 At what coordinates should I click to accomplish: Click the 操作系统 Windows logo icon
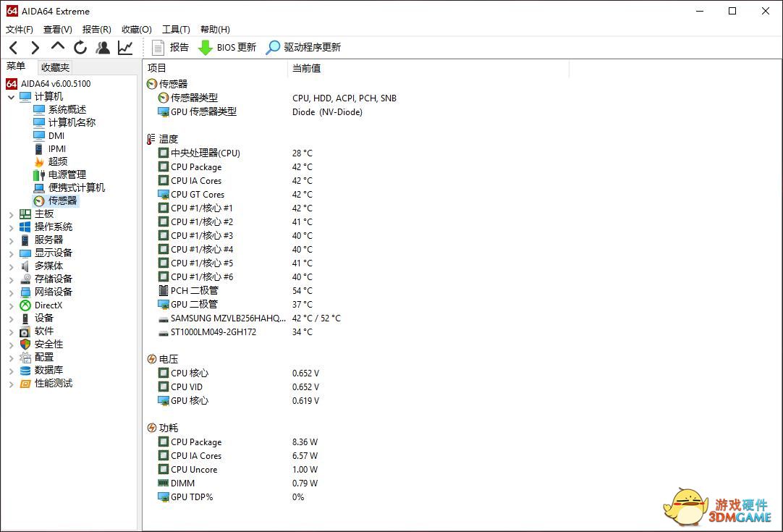pyautogui.click(x=25, y=227)
